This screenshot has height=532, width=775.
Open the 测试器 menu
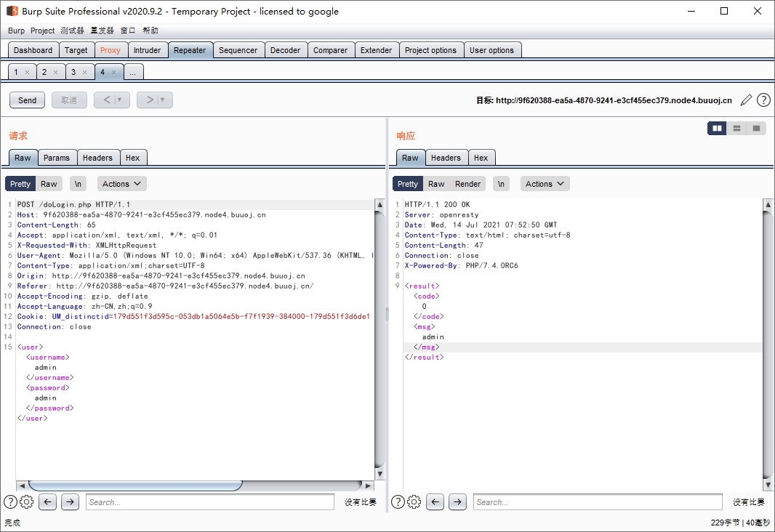72,31
